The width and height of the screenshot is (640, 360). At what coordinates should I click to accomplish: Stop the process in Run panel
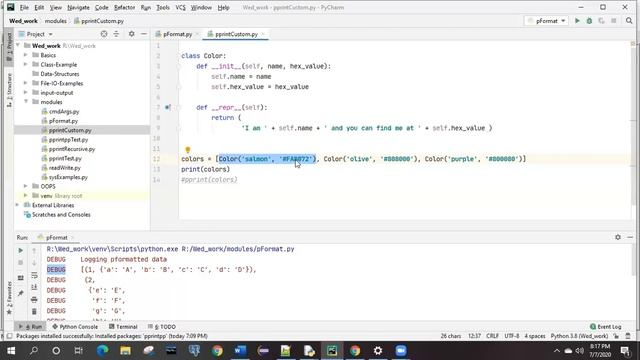[20, 262]
